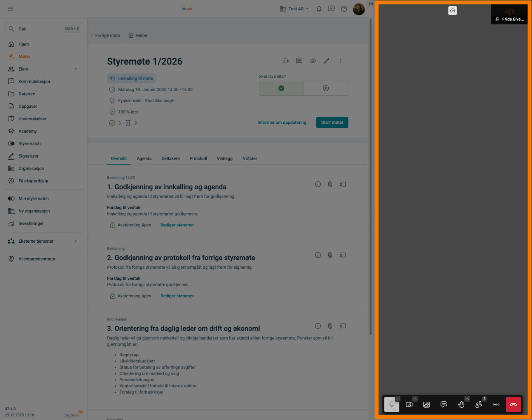Click the Start møtet button

coord(332,122)
